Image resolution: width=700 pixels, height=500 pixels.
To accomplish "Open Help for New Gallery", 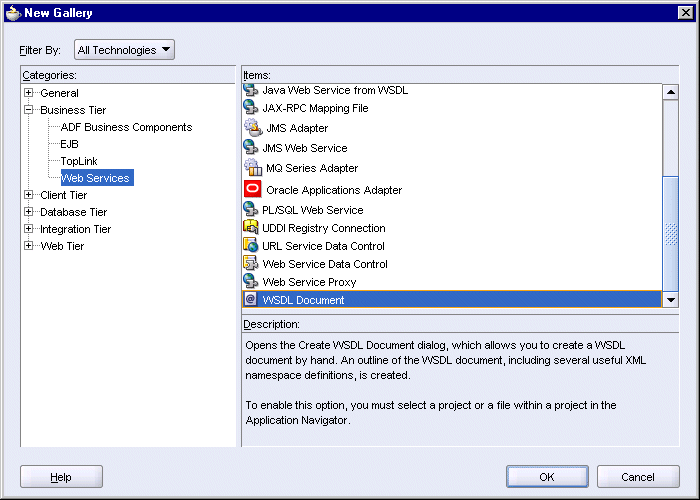I will click(x=61, y=477).
